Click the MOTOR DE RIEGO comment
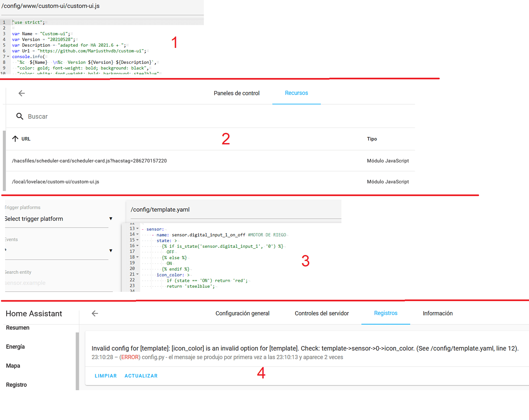Viewport: 529px width, 420px height. [x=267, y=235]
